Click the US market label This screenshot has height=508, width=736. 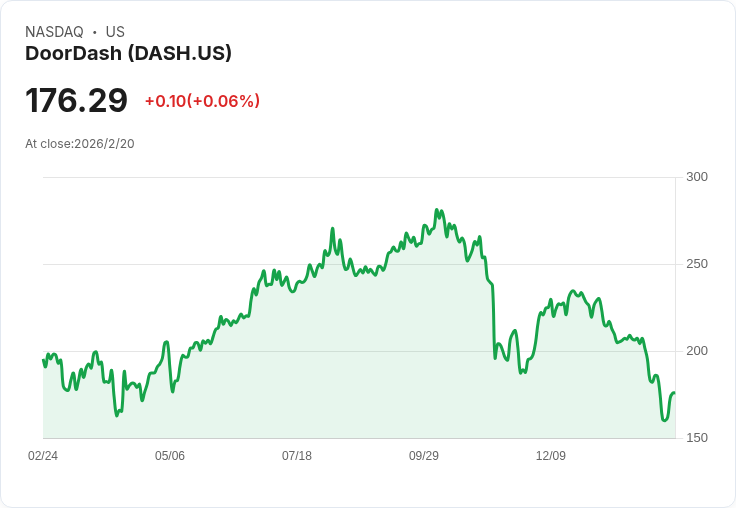tap(115, 32)
